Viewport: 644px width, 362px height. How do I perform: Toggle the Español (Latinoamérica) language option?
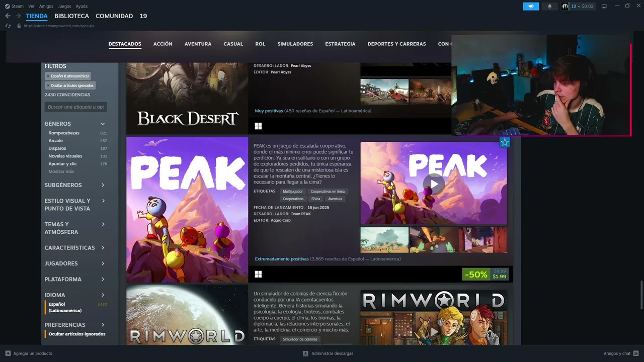65,307
